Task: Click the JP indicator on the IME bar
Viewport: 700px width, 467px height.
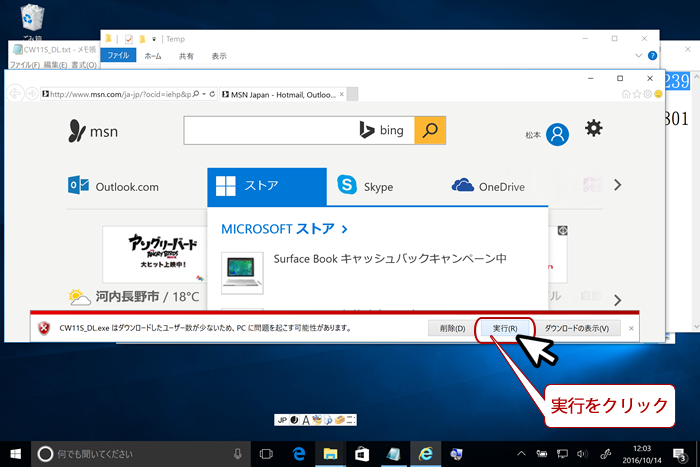Action: (x=282, y=420)
